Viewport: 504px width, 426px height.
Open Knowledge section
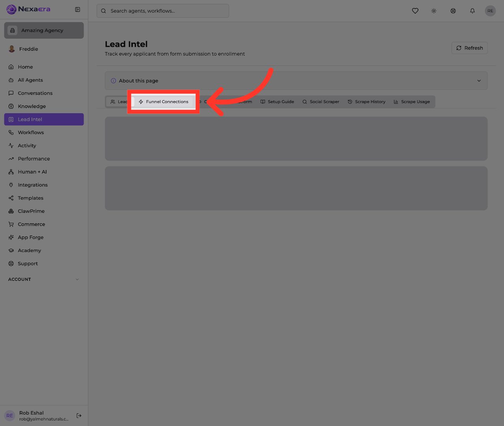click(44, 106)
